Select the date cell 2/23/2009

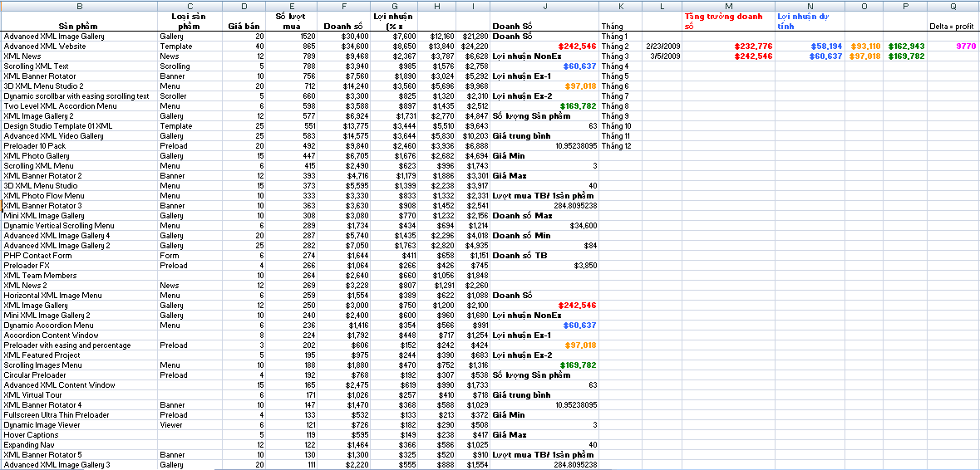tap(663, 47)
